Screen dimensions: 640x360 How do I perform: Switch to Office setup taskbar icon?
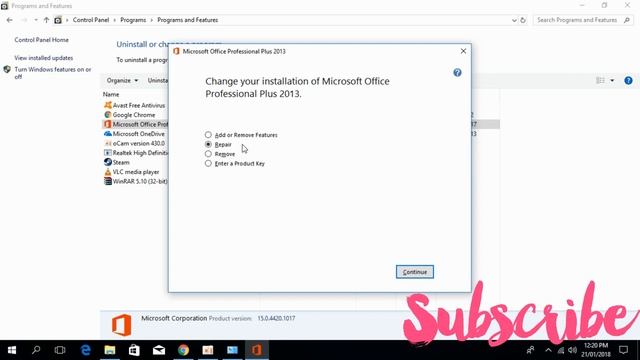pos(257,350)
